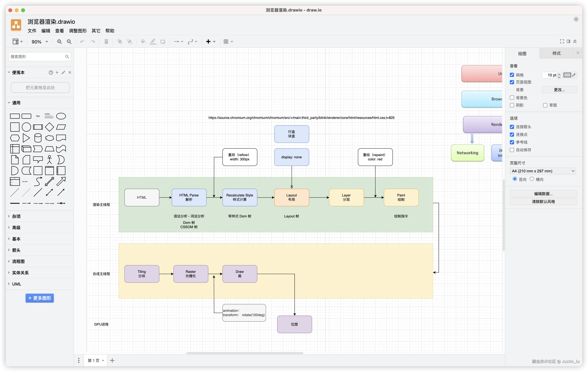Open the 调整图形 menu
The width and height of the screenshot is (588, 372).
78,31
